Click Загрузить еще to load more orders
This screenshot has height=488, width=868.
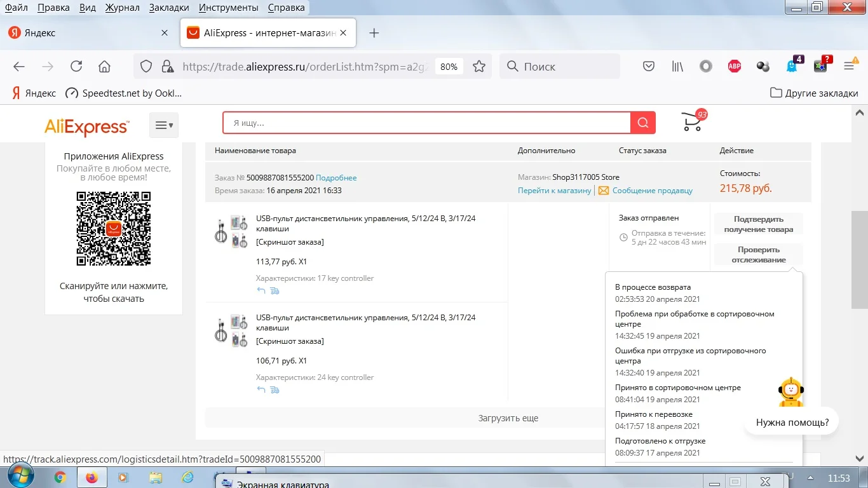point(508,418)
